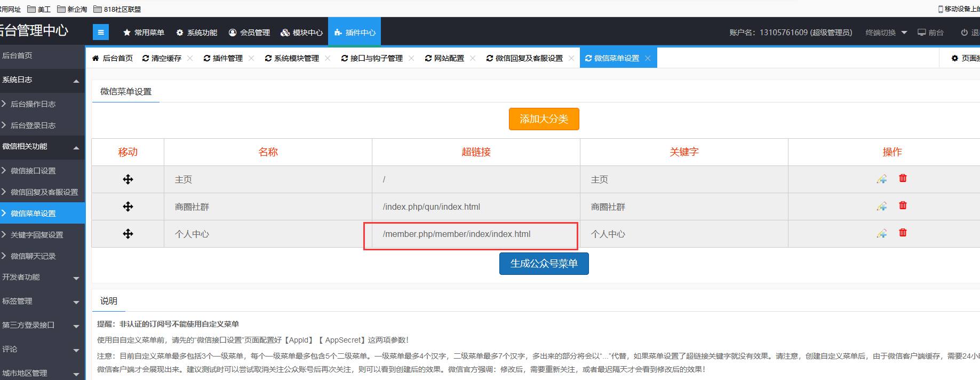Close the 网站配置 tab

[x=473, y=58]
